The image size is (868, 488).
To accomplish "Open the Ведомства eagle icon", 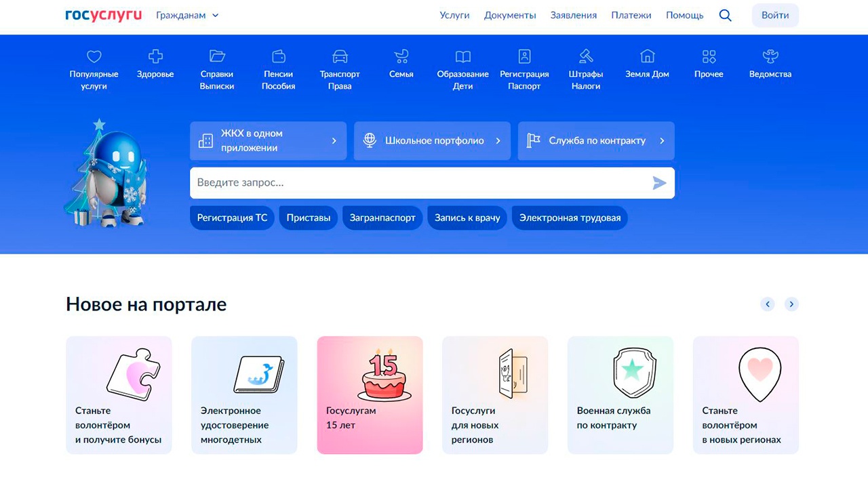I will click(770, 56).
